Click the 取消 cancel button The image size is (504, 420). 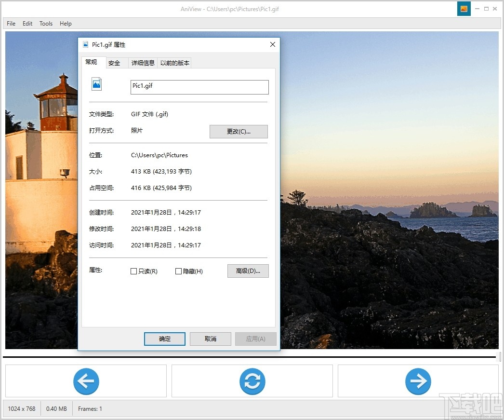point(210,339)
